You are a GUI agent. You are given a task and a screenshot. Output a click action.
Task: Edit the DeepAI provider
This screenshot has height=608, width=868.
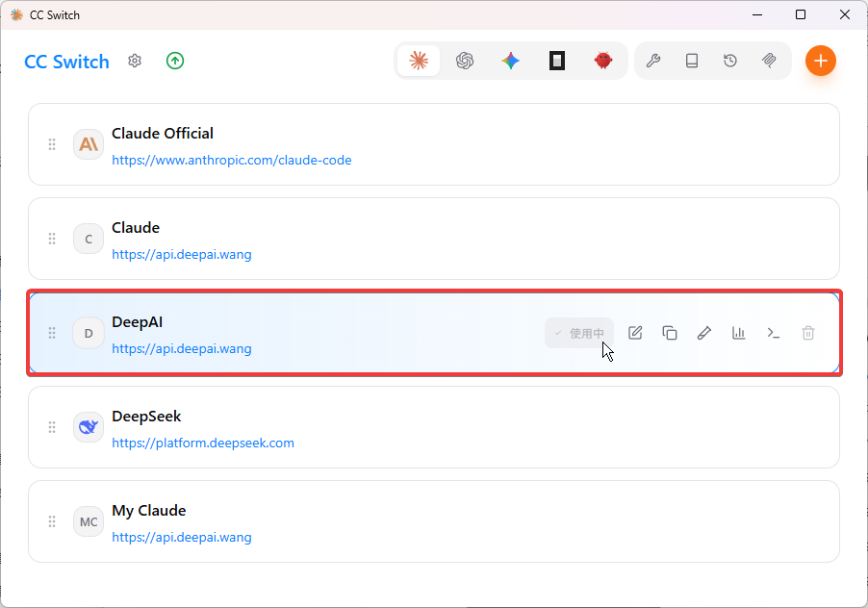pos(635,333)
